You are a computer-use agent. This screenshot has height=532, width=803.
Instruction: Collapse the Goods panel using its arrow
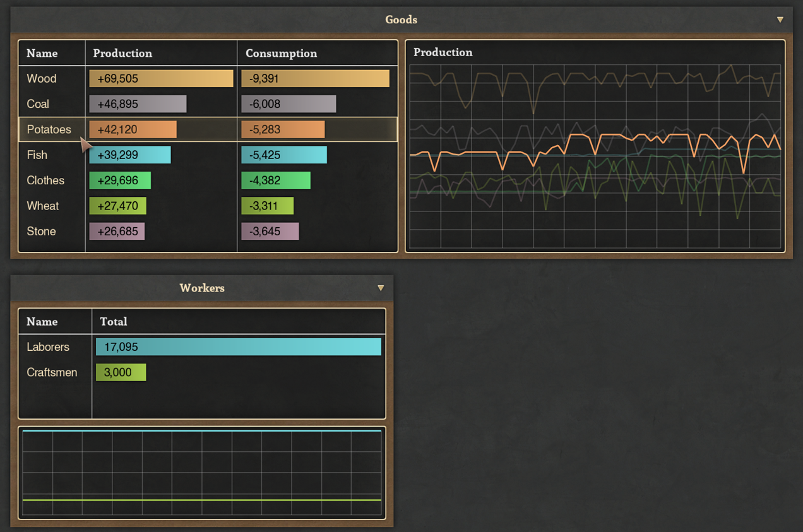[x=780, y=20]
